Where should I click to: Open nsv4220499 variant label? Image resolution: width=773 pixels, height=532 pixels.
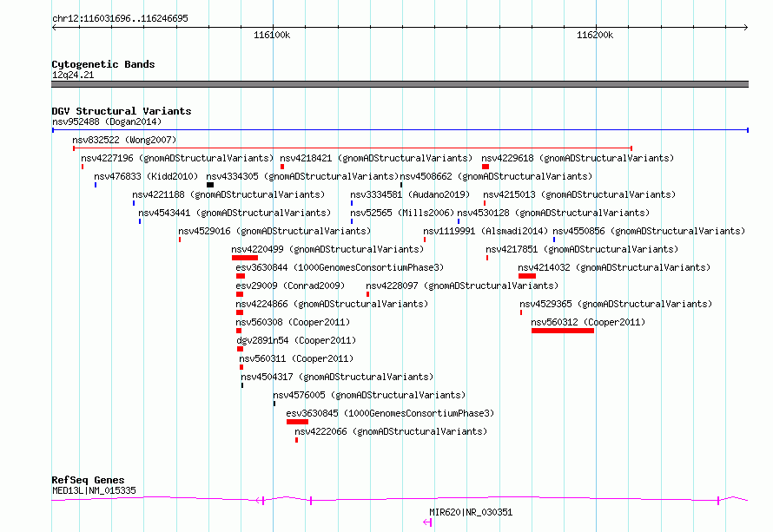327,249
